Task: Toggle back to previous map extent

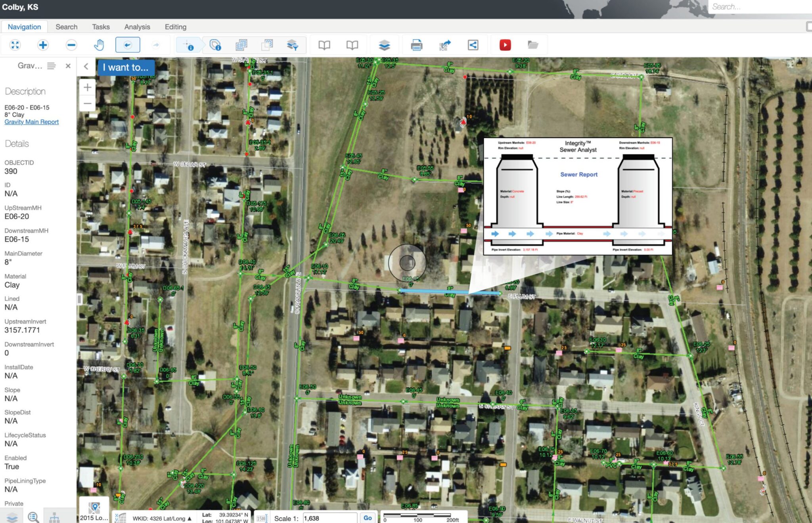Action: [x=127, y=45]
